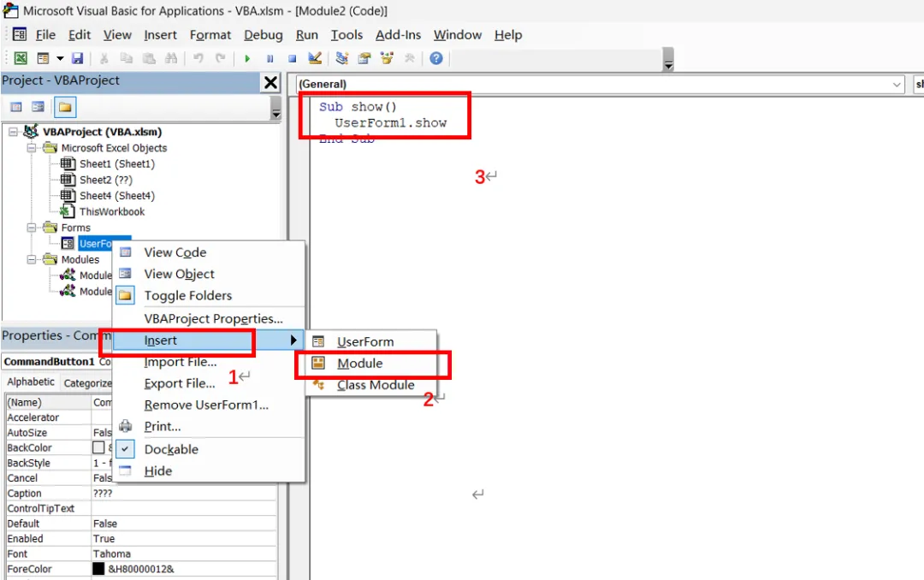The image size is (924, 580).
Task: Open Insert UserForm dropdown arrow
Action: coord(60,58)
